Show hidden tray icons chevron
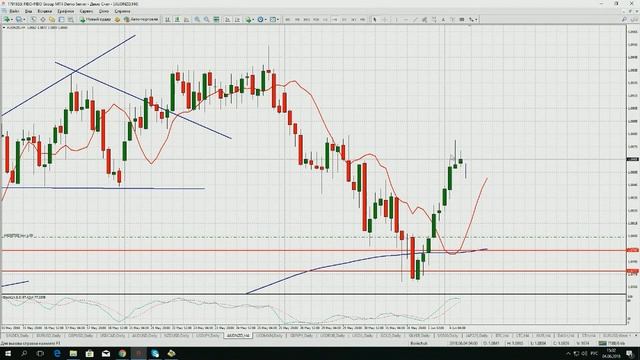The width and height of the screenshot is (640, 360). pyautogui.click(x=568, y=353)
